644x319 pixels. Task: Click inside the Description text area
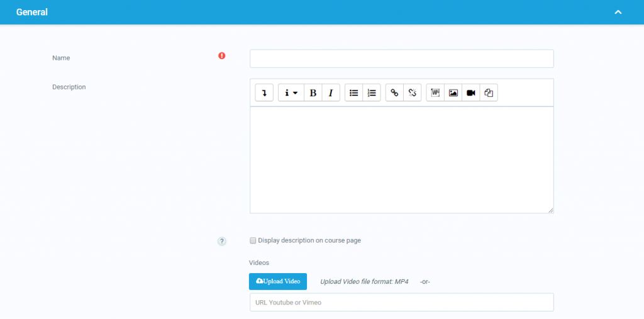coord(401,160)
